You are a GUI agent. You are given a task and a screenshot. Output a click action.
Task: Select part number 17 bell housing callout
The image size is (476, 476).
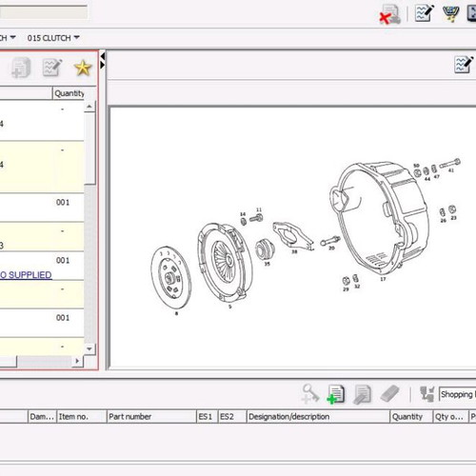tap(383, 279)
